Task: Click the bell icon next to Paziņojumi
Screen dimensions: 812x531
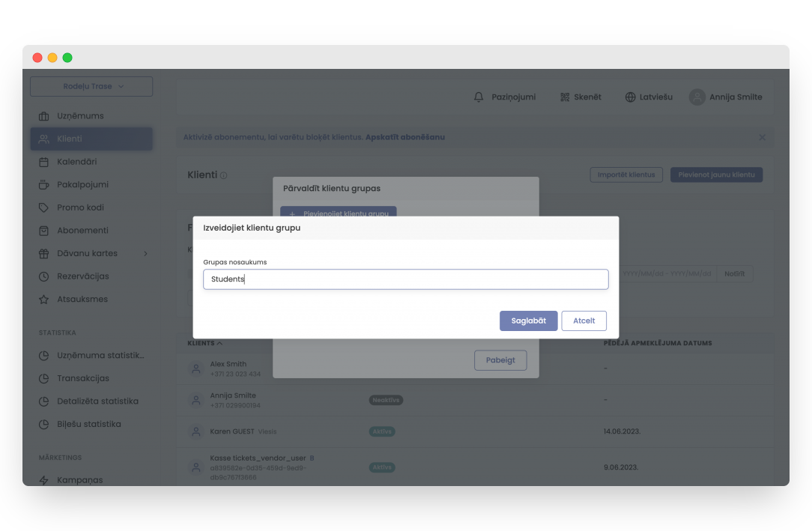Action: (x=479, y=97)
